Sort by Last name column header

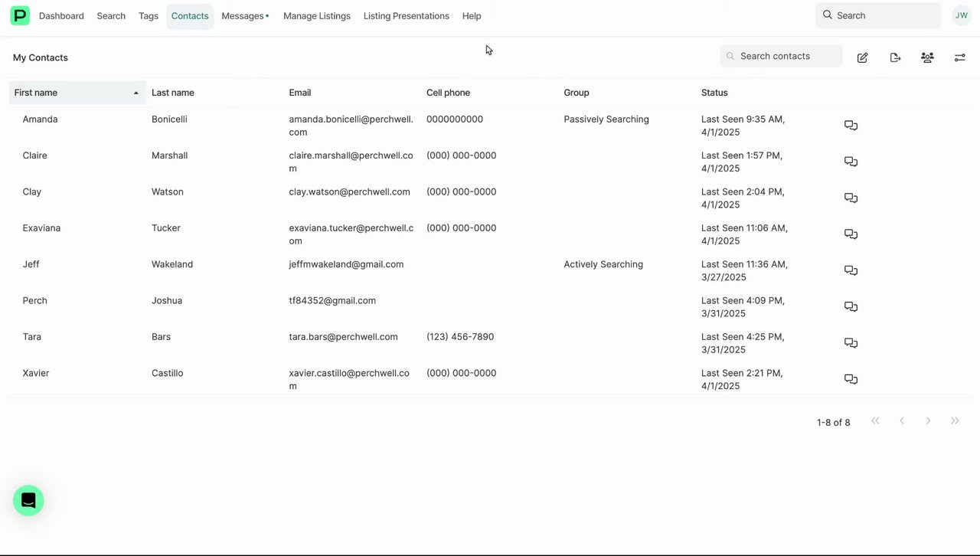coord(173,93)
